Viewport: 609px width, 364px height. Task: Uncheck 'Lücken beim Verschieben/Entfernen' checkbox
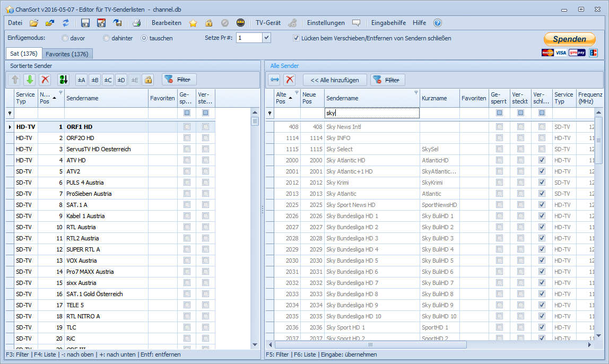[x=297, y=38]
